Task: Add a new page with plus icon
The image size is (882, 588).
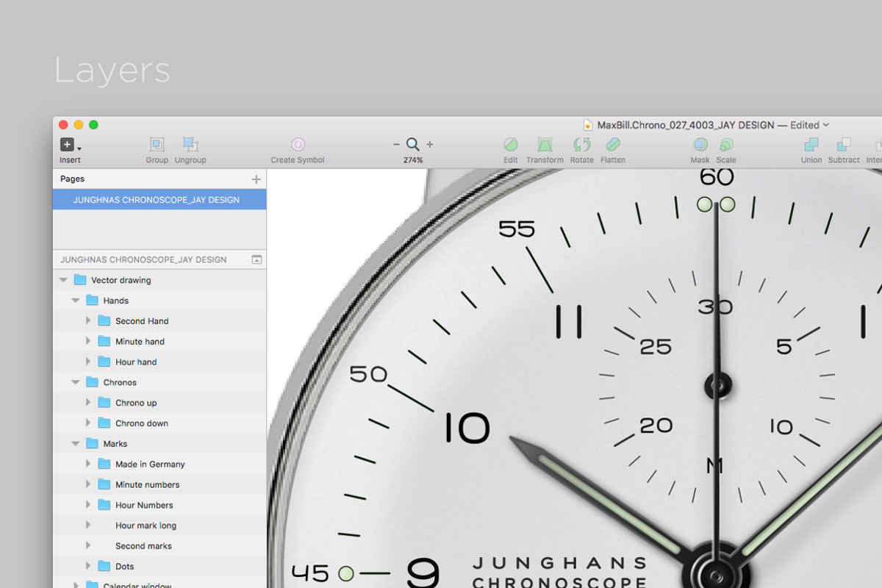Action: [257, 179]
